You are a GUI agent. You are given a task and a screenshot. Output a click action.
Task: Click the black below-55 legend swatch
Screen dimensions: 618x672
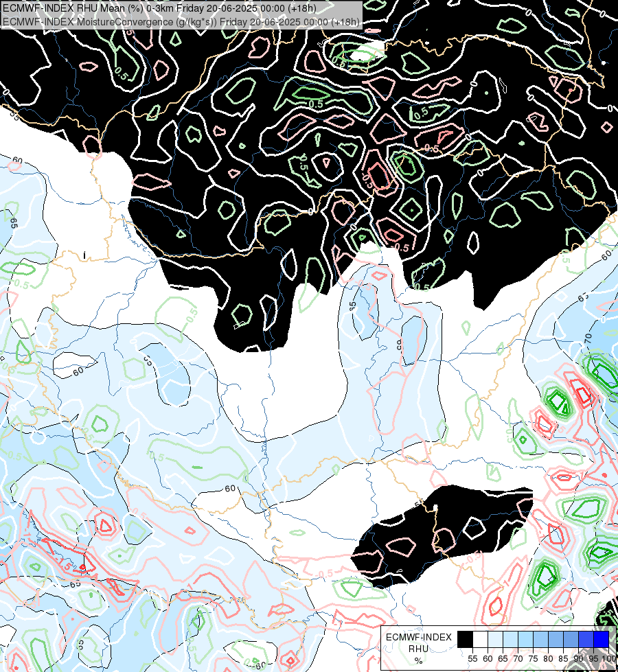466,639
